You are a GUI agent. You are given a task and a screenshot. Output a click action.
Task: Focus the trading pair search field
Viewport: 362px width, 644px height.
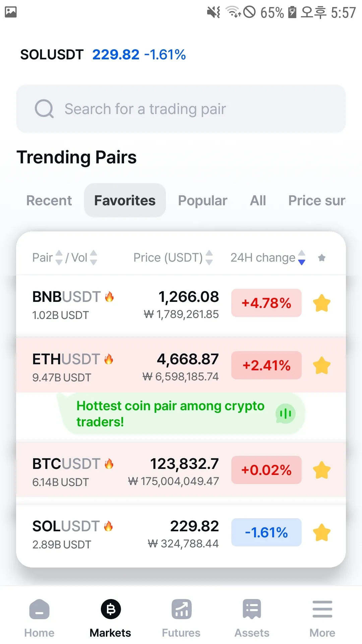pyautogui.click(x=181, y=109)
